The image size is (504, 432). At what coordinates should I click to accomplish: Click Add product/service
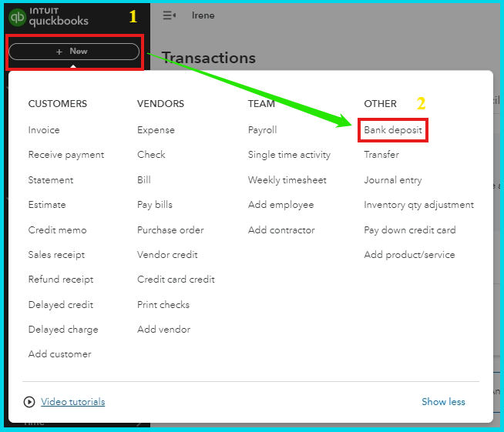pyautogui.click(x=409, y=255)
